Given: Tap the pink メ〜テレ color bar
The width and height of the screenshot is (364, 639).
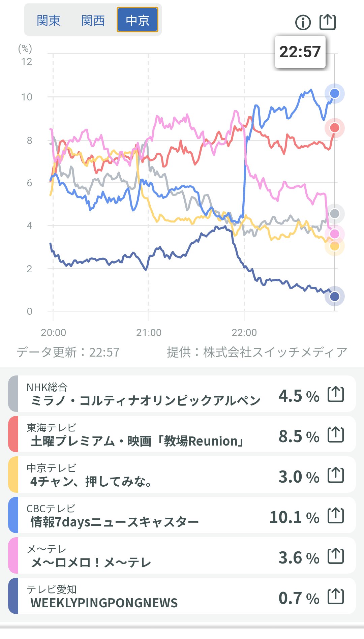Looking at the screenshot, I should coord(13,555).
